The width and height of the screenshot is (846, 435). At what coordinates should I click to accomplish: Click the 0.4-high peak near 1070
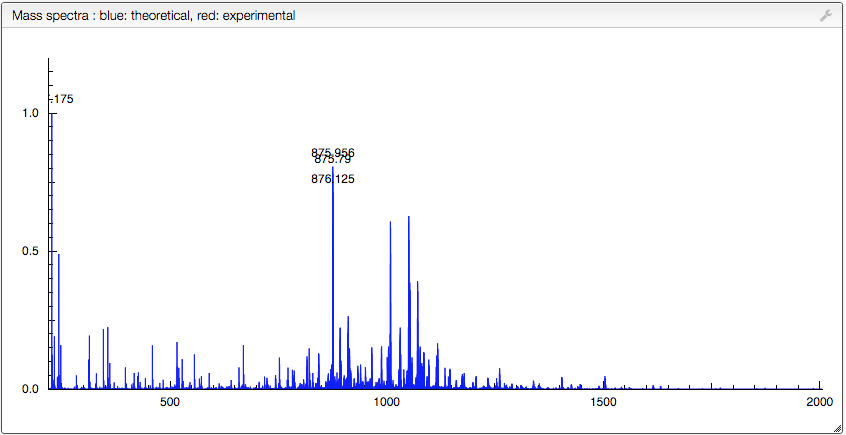(x=418, y=335)
